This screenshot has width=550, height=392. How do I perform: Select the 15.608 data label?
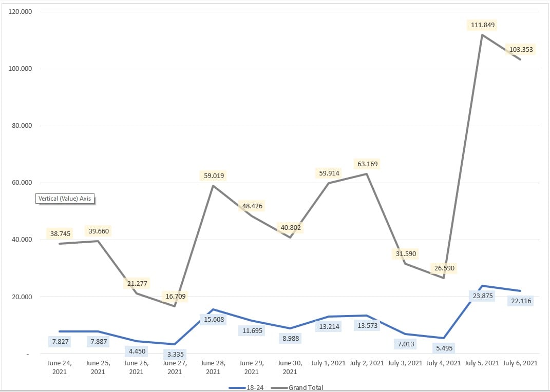[x=213, y=320]
